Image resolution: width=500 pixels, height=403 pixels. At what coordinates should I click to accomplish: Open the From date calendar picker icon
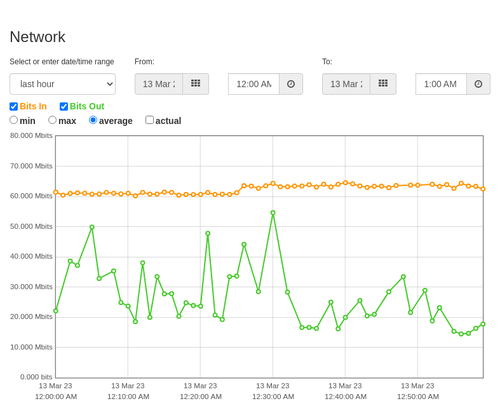(x=196, y=84)
